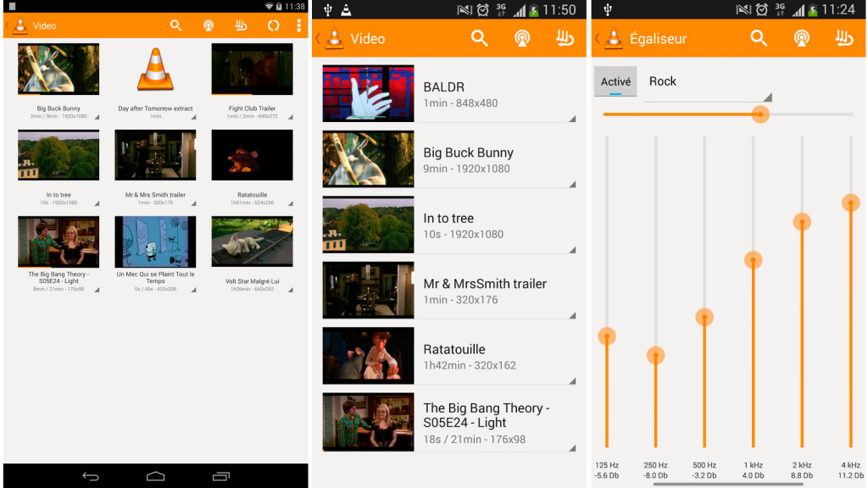Tap the refresh icon in the grid-view header
Screen dimensions: 868x488
coord(273,25)
